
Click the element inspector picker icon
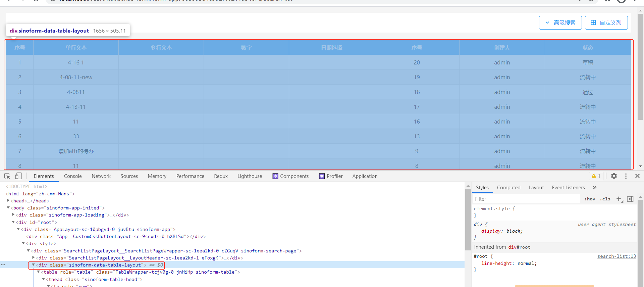click(7, 176)
